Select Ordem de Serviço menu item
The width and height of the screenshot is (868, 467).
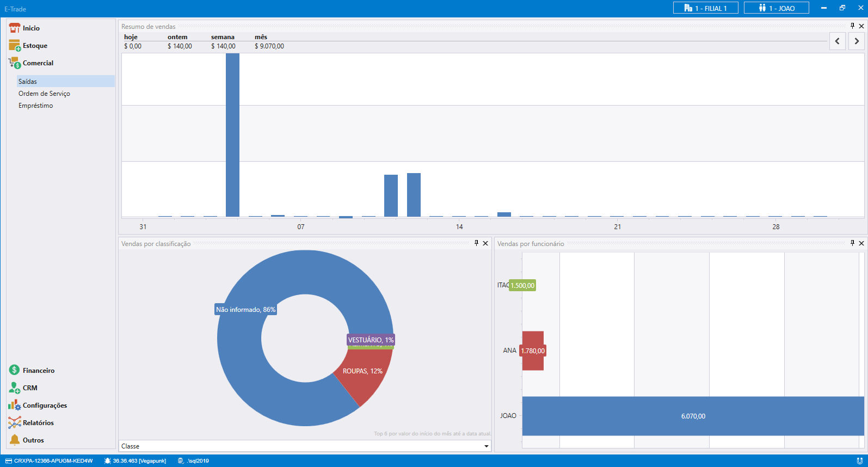click(x=44, y=94)
